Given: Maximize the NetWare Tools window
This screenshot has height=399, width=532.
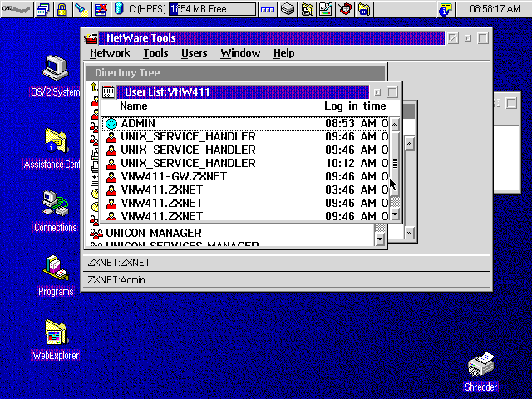Looking at the screenshot, I should [483, 38].
